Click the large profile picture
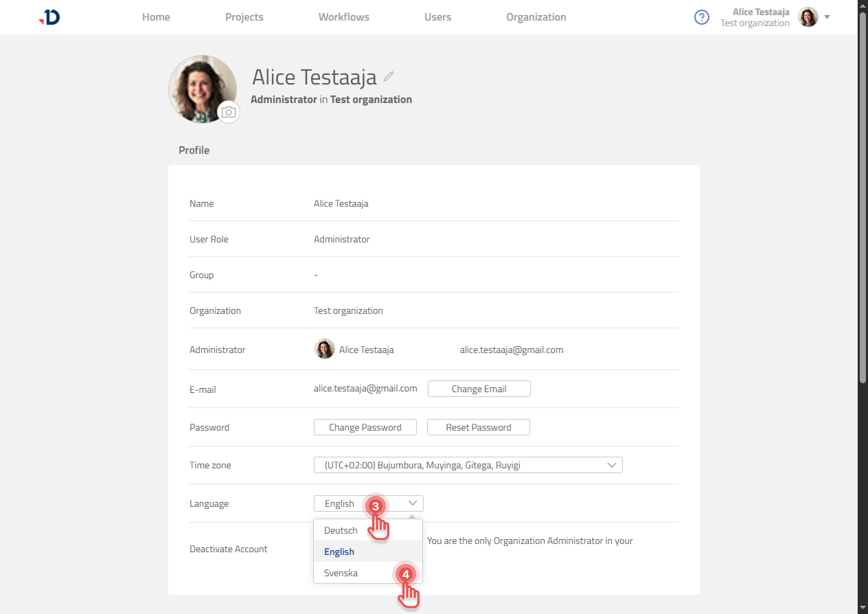The width and height of the screenshot is (868, 614). point(202,89)
